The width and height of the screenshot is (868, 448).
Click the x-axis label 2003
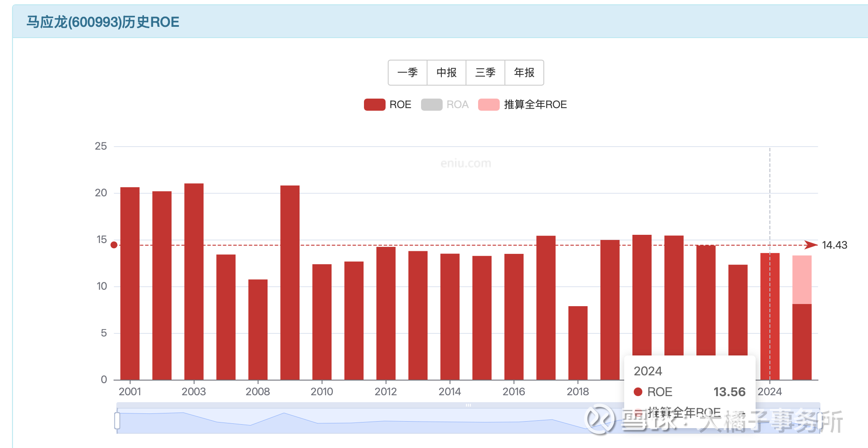(194, 392)
